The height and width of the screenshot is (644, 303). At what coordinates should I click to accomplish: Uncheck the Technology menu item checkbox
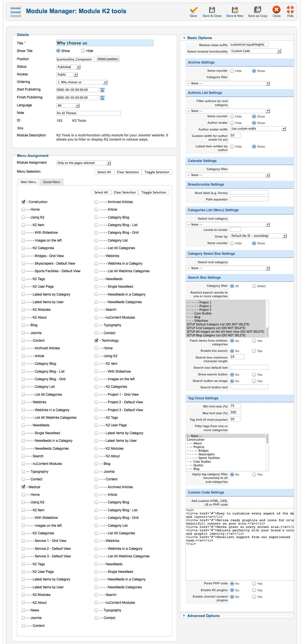[96, 341]
